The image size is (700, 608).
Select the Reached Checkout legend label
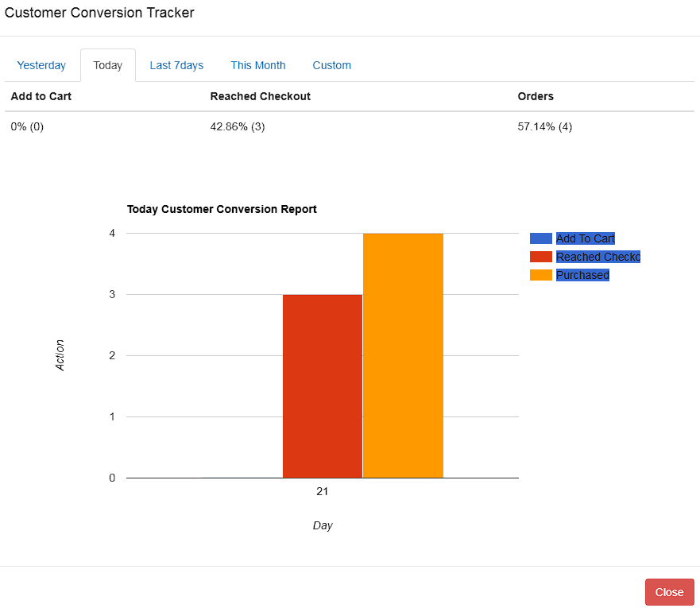(x=598, y=257)
